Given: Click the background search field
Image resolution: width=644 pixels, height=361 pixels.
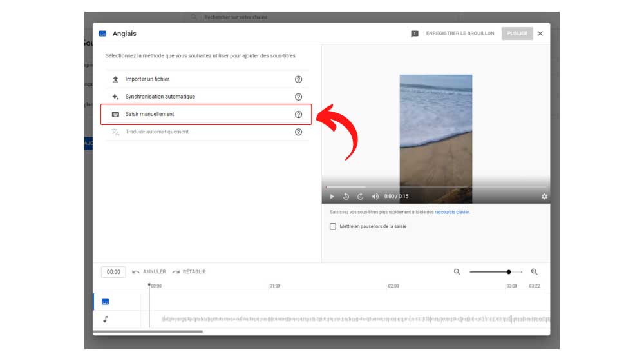Looking at the screenshot, I should (x=322, y=17).
